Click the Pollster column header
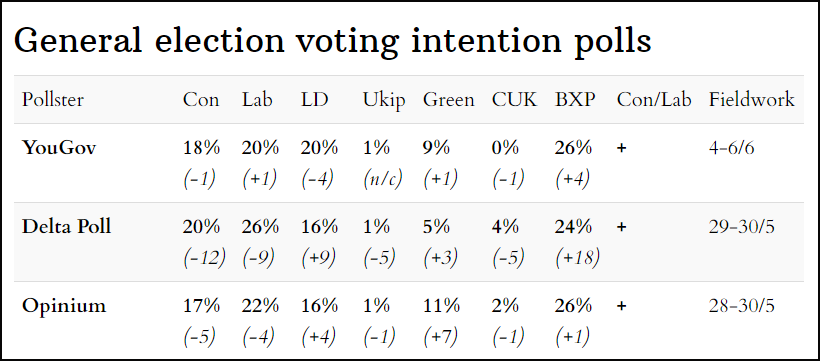Image resolution: width=820 pixels, height=361 pixels. tap(52, 99)
